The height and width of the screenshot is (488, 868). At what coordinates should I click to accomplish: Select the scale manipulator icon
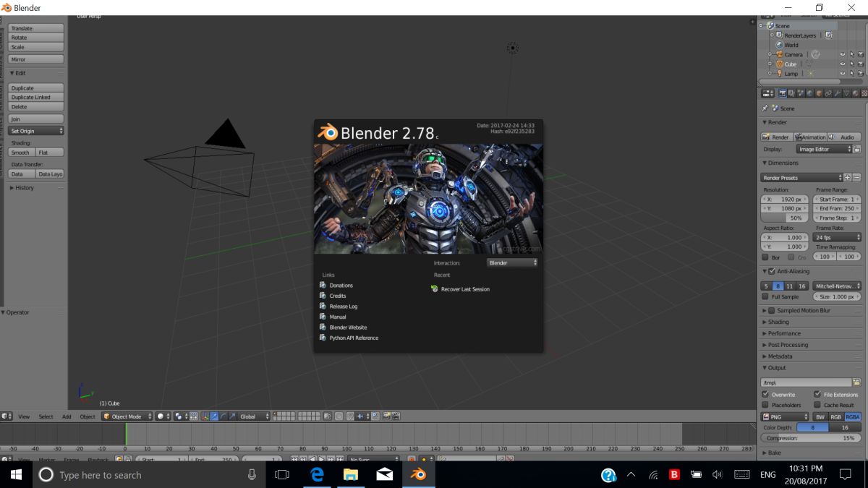pyautogui.click(x=232, y=416)
